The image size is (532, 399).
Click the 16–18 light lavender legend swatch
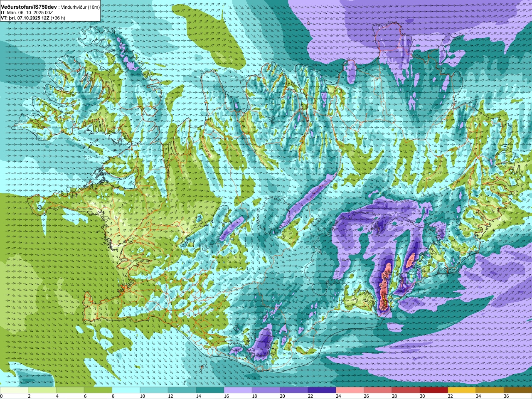click(238, 390)
